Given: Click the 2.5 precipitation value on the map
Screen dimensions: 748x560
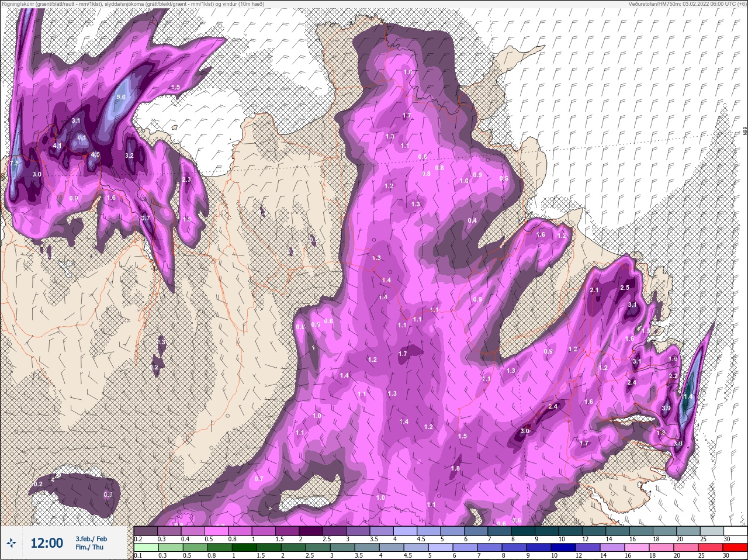Looking at the screenshot, I should tap(625, 288).
